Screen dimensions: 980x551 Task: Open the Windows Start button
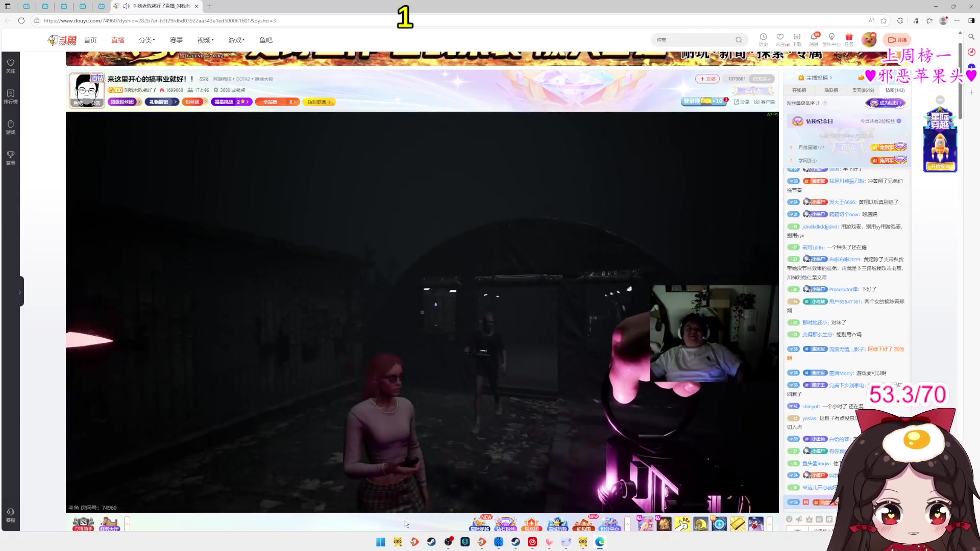pyautogui.click(x=381, y=542)
